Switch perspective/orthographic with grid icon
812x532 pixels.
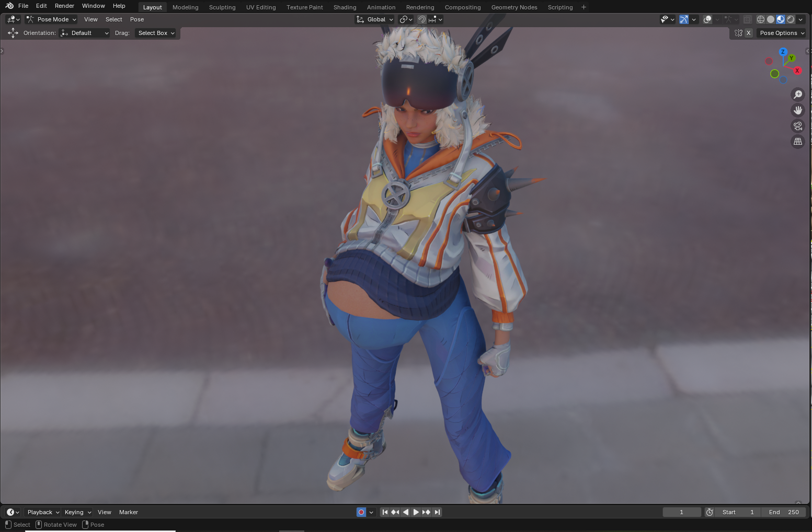[x=798, y=142]
